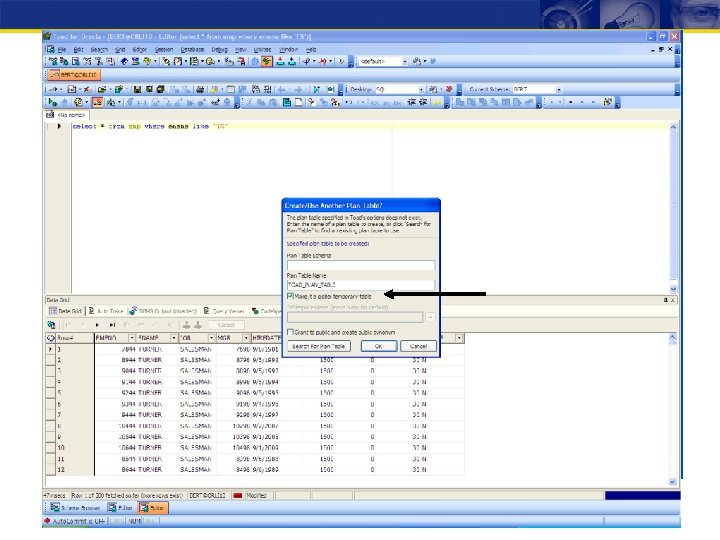Open the Current Schema dropdown

pyautogui.click(x=559, y=90)
